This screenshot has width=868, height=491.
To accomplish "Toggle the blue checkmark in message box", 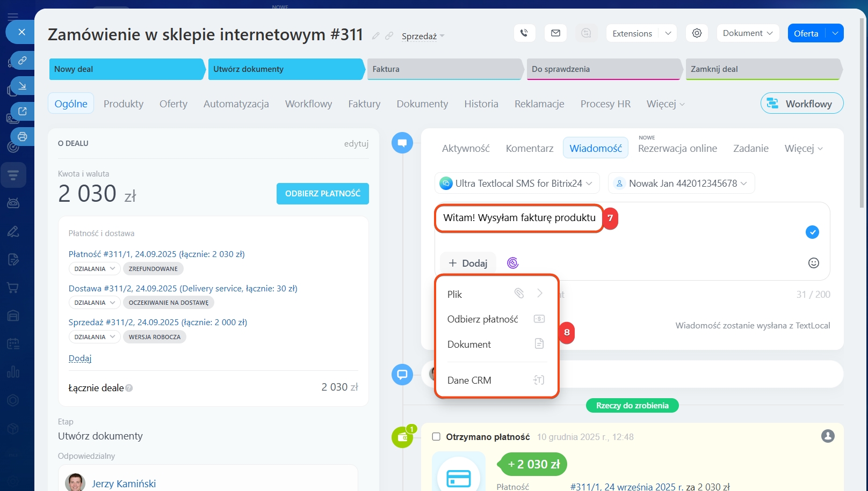I will click(812, 232).
